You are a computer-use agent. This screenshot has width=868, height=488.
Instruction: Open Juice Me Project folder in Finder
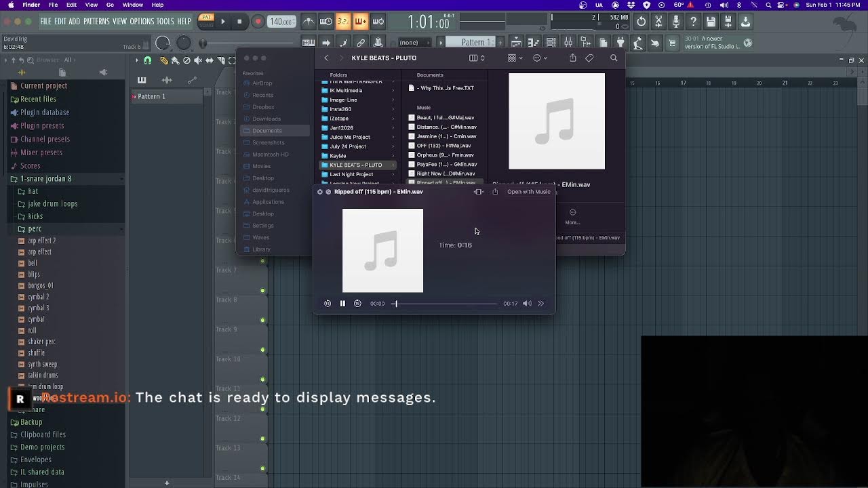(358, 137)
